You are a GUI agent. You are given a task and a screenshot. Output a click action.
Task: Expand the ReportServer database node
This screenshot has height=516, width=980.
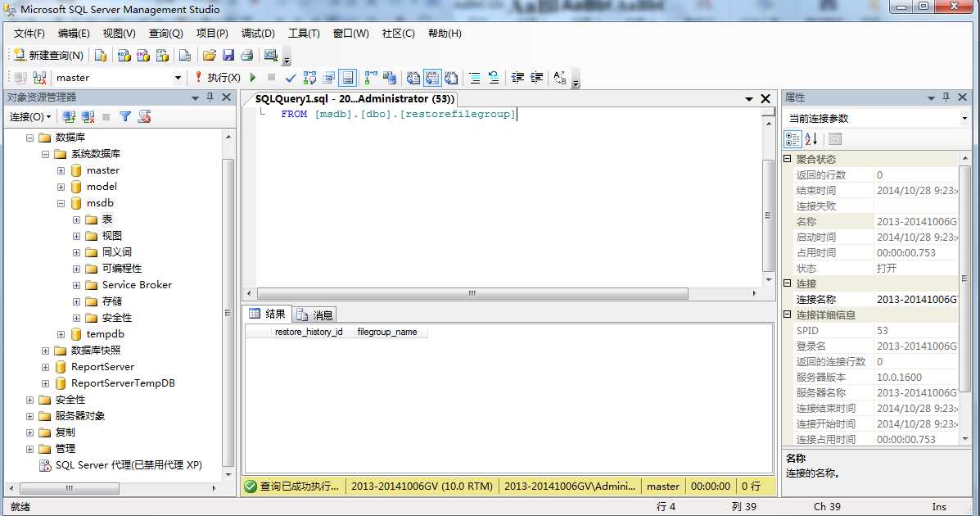coord(45,367)
